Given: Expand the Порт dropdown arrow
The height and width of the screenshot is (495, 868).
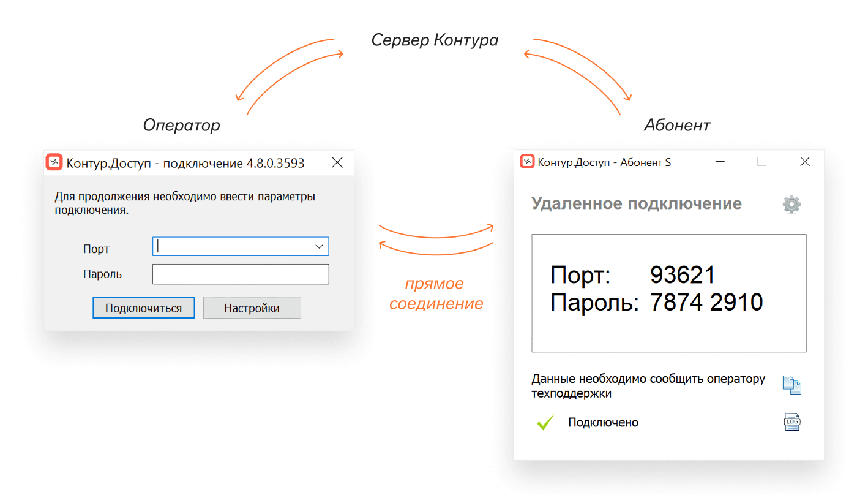Looking at the screenshot, I should (x=319, y=246).
